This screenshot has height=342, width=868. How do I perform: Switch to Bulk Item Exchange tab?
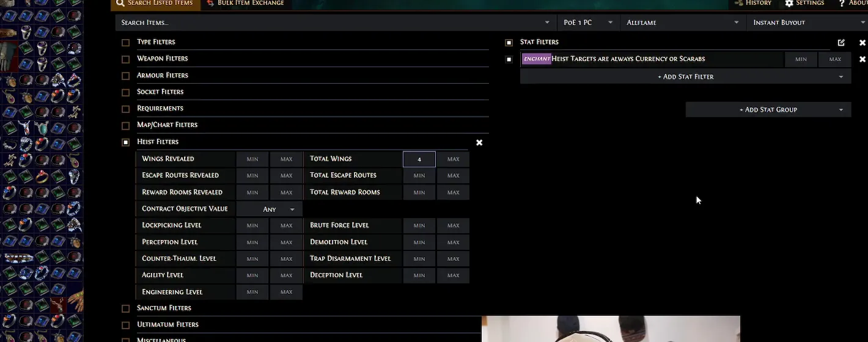tap(245, 4)
